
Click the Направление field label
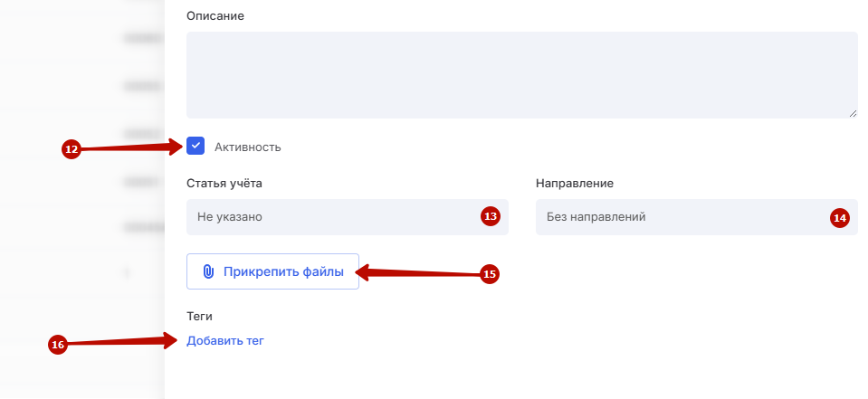pos(575,183)
